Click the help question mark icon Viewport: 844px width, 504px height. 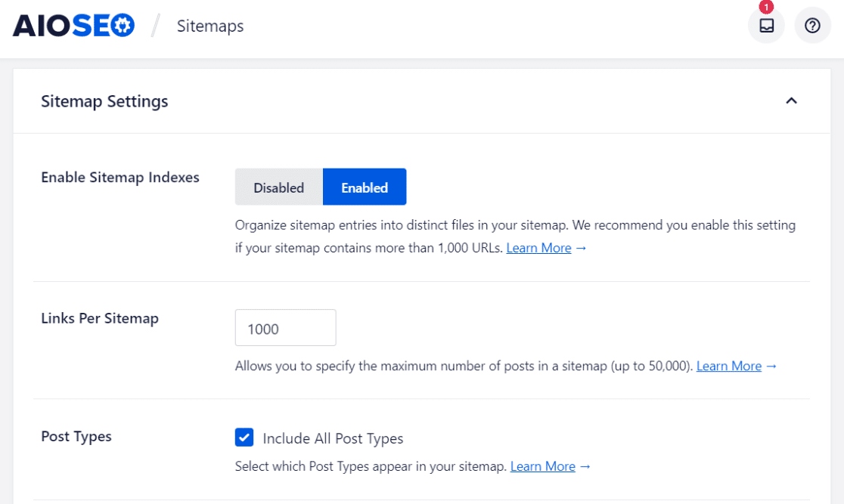click(812, 25)
